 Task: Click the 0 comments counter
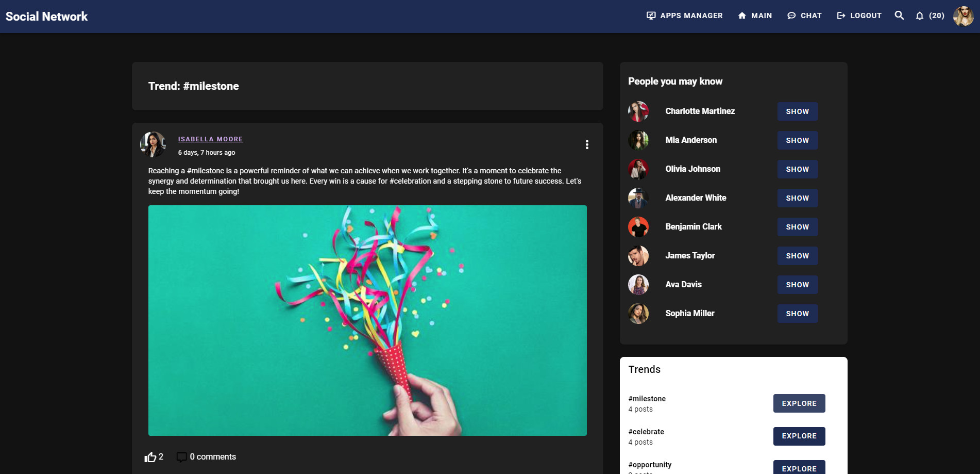(213, 456)
